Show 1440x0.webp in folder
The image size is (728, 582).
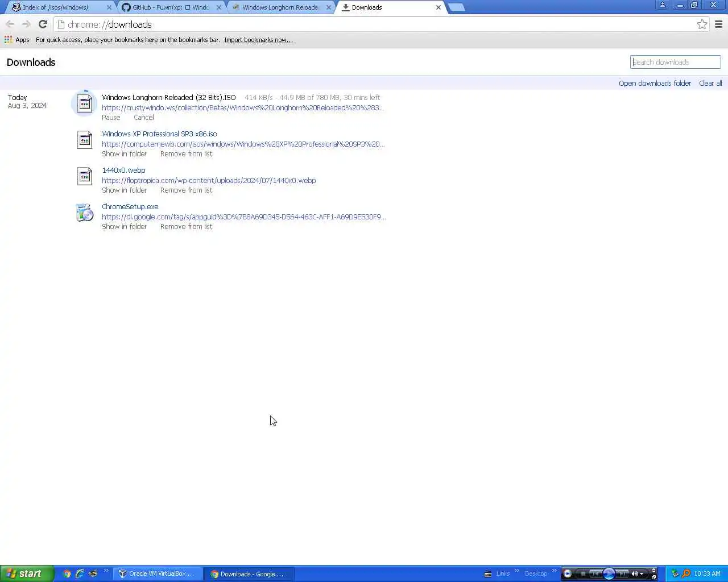124,190
